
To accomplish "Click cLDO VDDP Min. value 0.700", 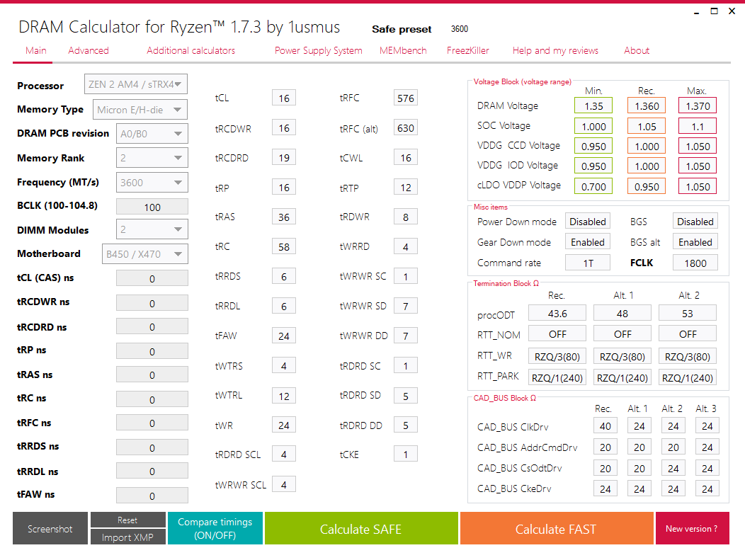I will [x=593, y=186].
